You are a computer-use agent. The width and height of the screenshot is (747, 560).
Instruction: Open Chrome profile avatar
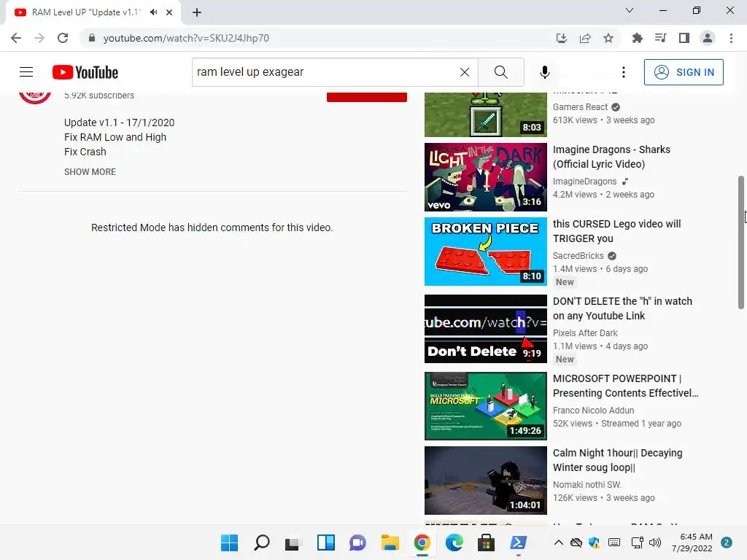pos(708,38)
